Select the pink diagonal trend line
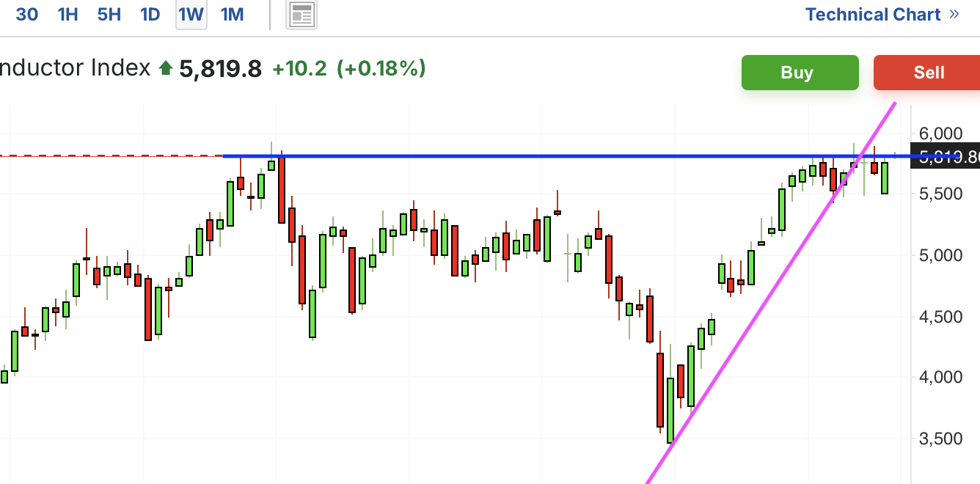This screenshot has height=484, width=980. [770, 293]
